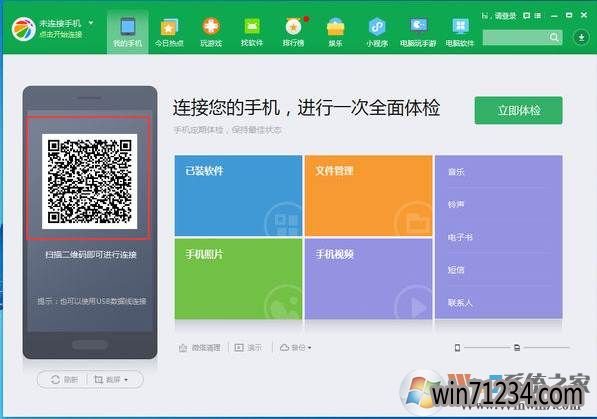The width and height of the screenshot is (597, 419).
Task: Click the SD card storage icon
Action: 517,347
